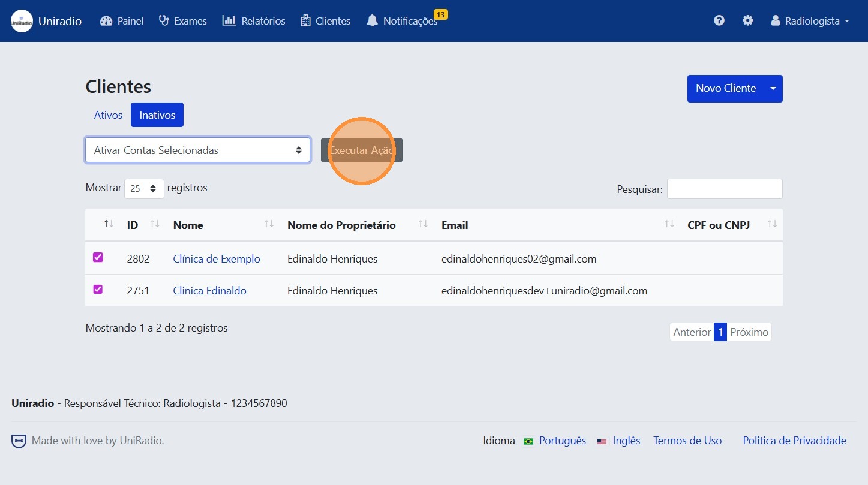This screenshot has height=485, width=868.
Task: Click the Pesquisar search field
Action: (x=724, y=189)
